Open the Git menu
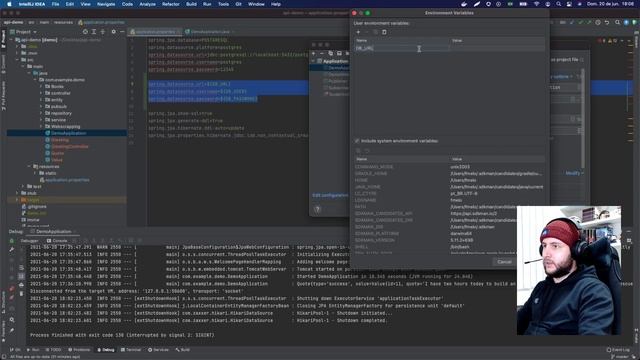The height and width of the screenshot is (360, 640). click(238, 4)
